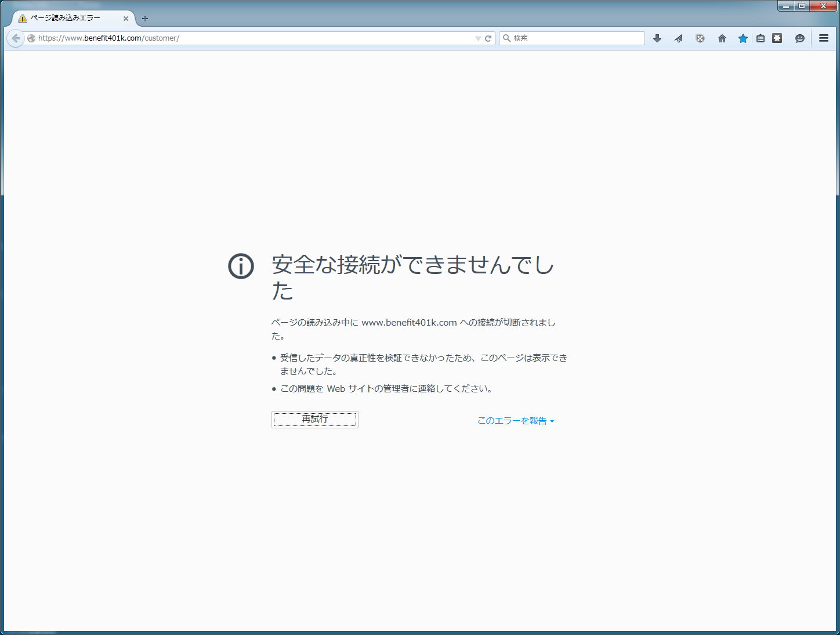This screenshot has width=840, height=635.
Task: Click the Downloads arrow icon
Action: tap(657, 38)
